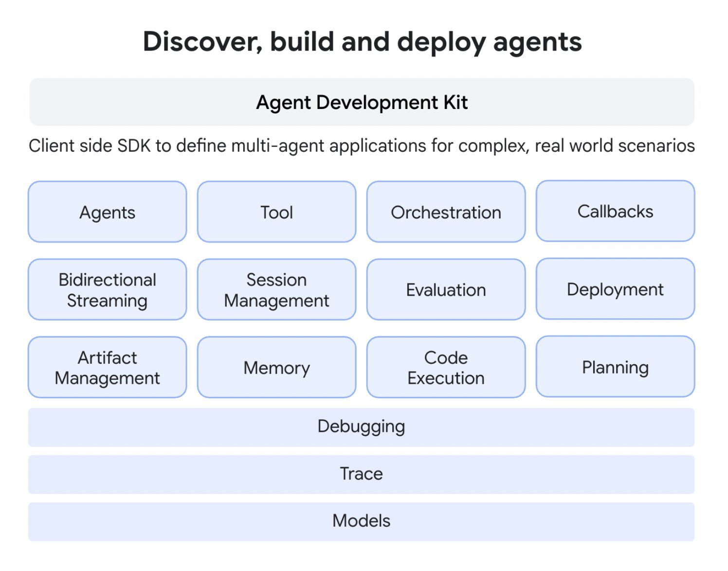Click the heading 'Discover, build and deploy agents'
The height and width of the screenshot is (571, 728).
pos(362,42)
